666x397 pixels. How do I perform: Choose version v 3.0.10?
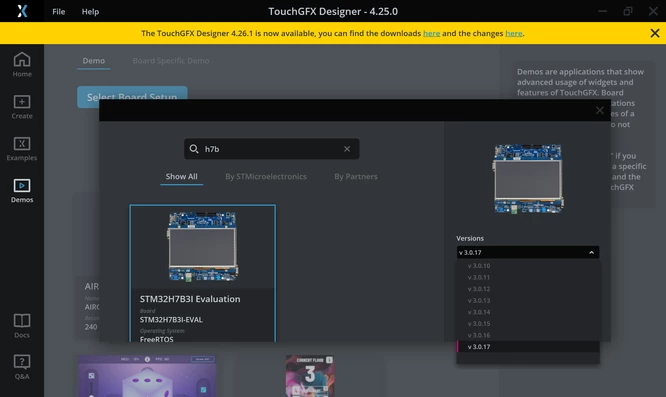[528, 266]
